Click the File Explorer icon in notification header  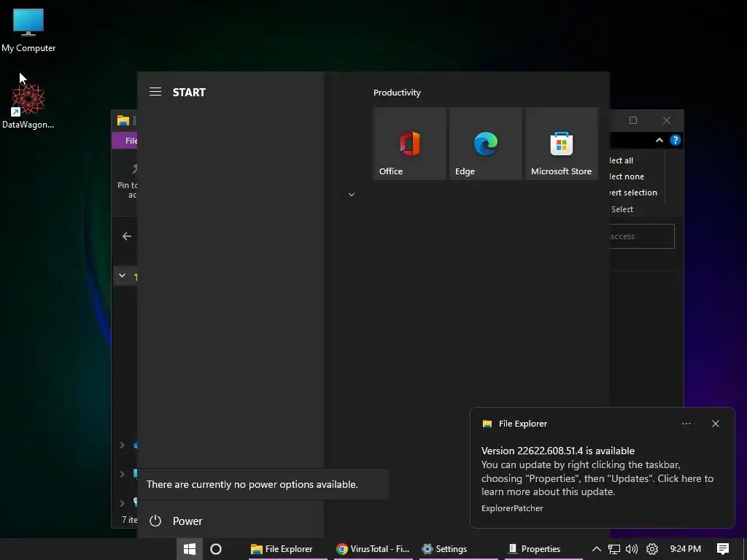pyautogui.click(x=487, y=424)
